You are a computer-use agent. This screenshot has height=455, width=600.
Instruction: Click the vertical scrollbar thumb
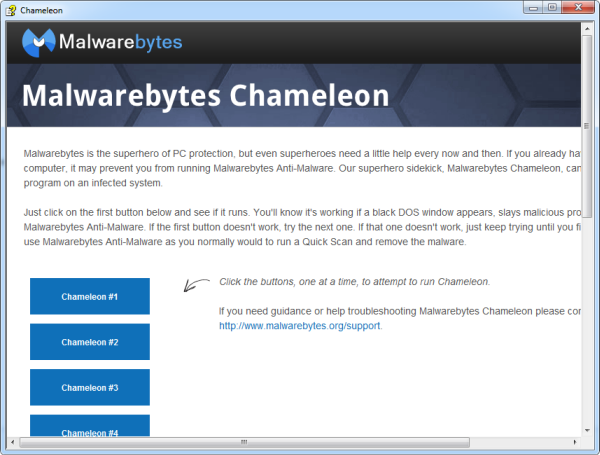(587, 126)
